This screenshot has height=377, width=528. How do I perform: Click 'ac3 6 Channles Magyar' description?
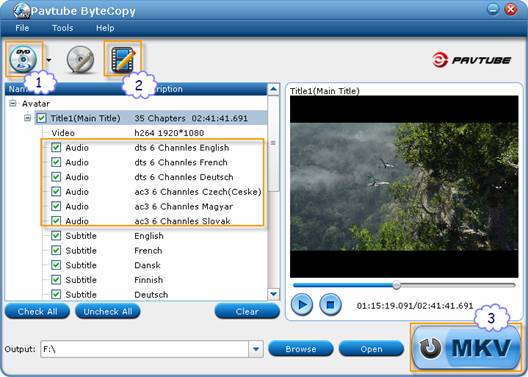[x=184, y=206]
